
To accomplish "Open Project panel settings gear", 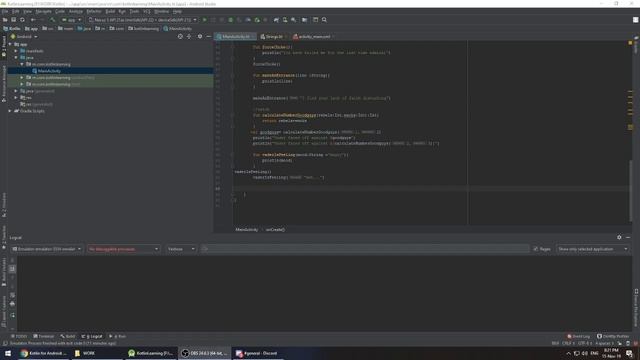I will (200, 36).
